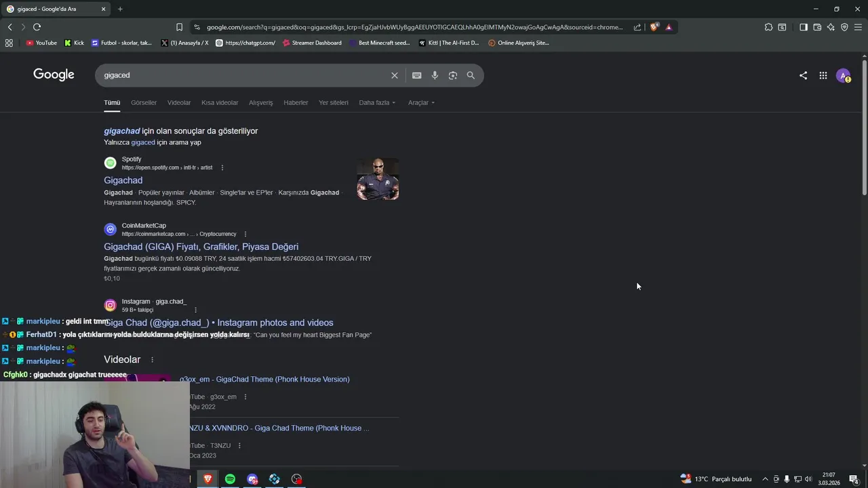This screenshot has width=868, height=488.
Task: Open GigaChad Theme Phonk House video
Action: pyautogui.click(x=264, y=379)
